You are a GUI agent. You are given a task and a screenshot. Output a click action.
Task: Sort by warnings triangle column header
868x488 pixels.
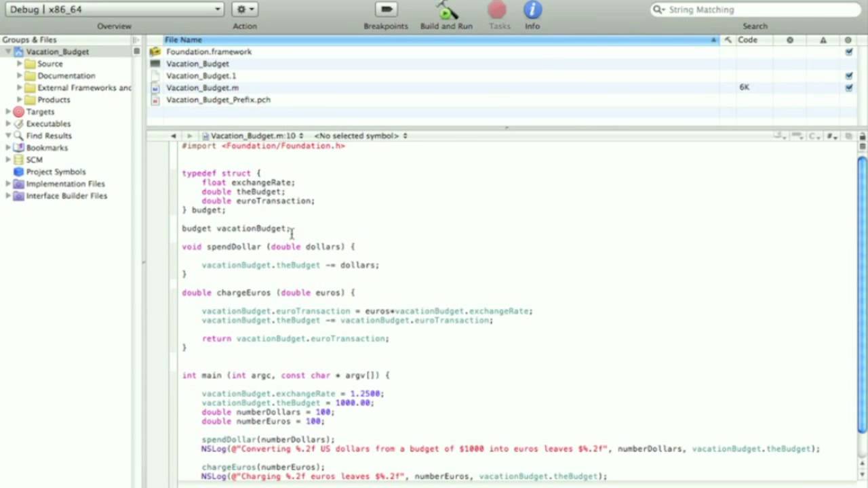tap(823, 40)
